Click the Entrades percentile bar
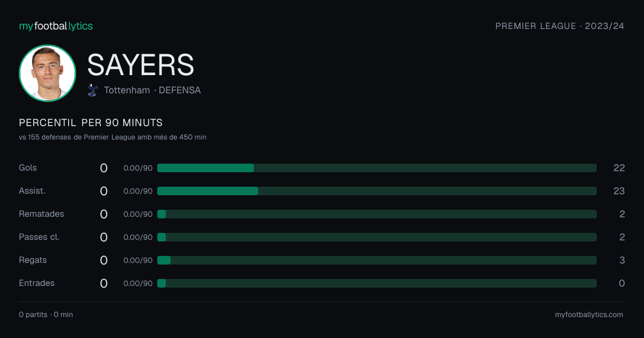The width and height of the screenshot is (644, 338). [377, 283]
